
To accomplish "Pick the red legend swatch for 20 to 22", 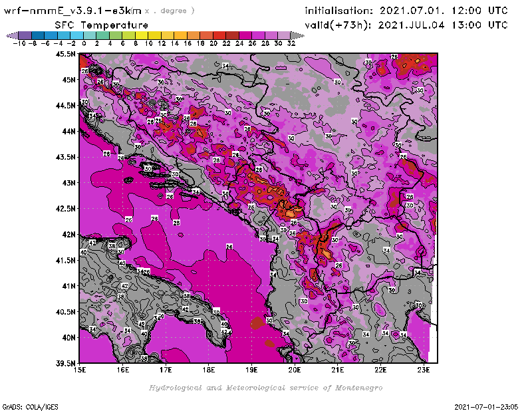I will pyautogui.click(x=219, y=35).
